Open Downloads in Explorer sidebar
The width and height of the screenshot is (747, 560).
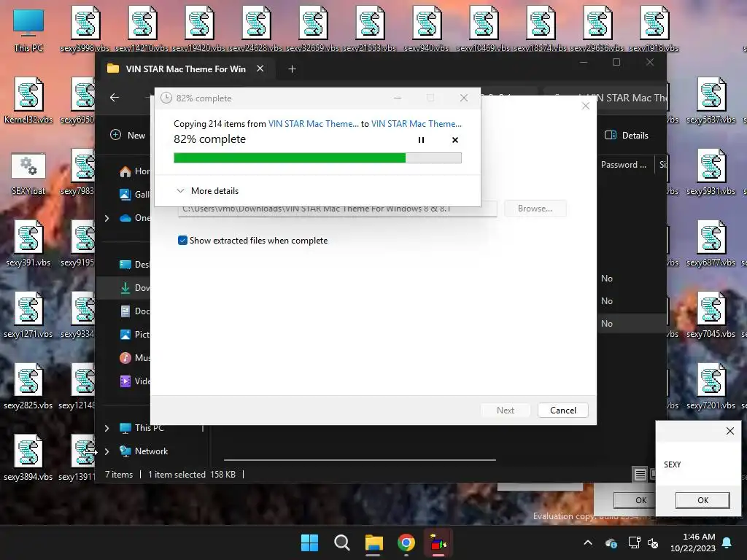pyautogui.click(x=134, y=287)
